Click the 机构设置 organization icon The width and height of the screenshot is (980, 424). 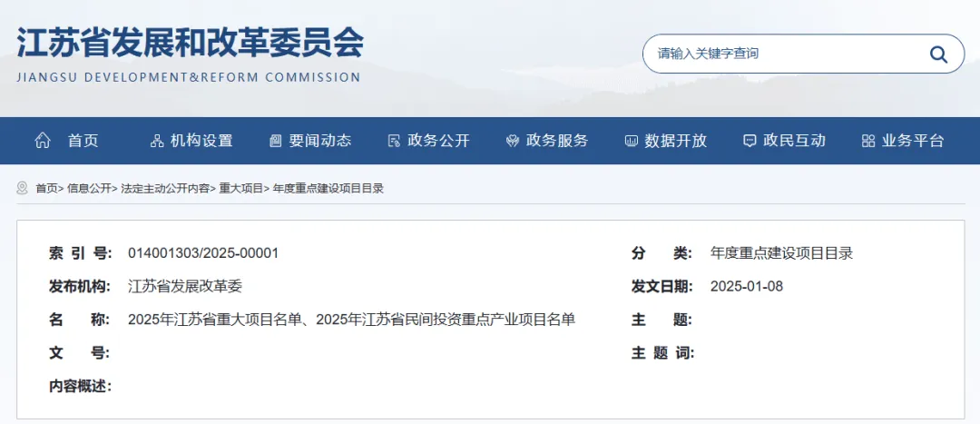(x=157, y=141)
